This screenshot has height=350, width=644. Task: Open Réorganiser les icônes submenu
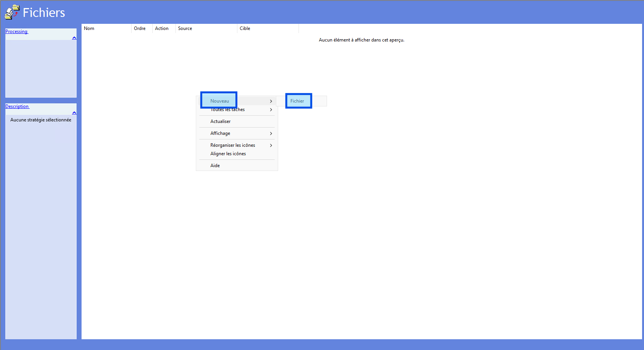[237, 145]
